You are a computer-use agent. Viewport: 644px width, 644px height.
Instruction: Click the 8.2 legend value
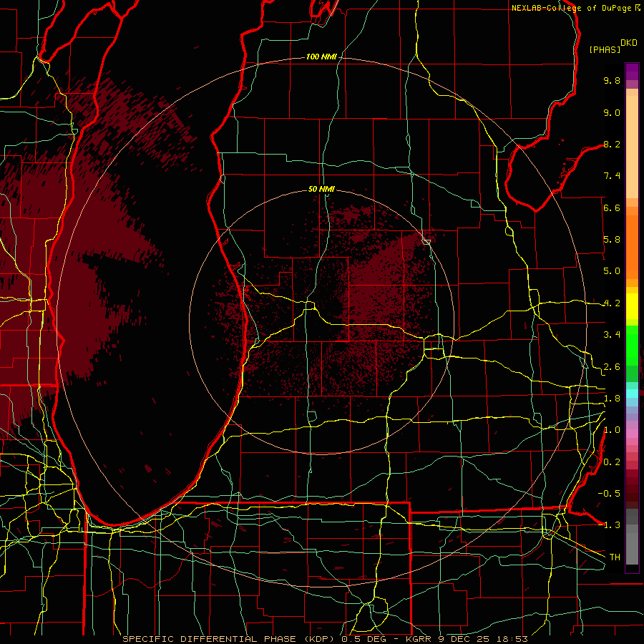click(612, 144)
